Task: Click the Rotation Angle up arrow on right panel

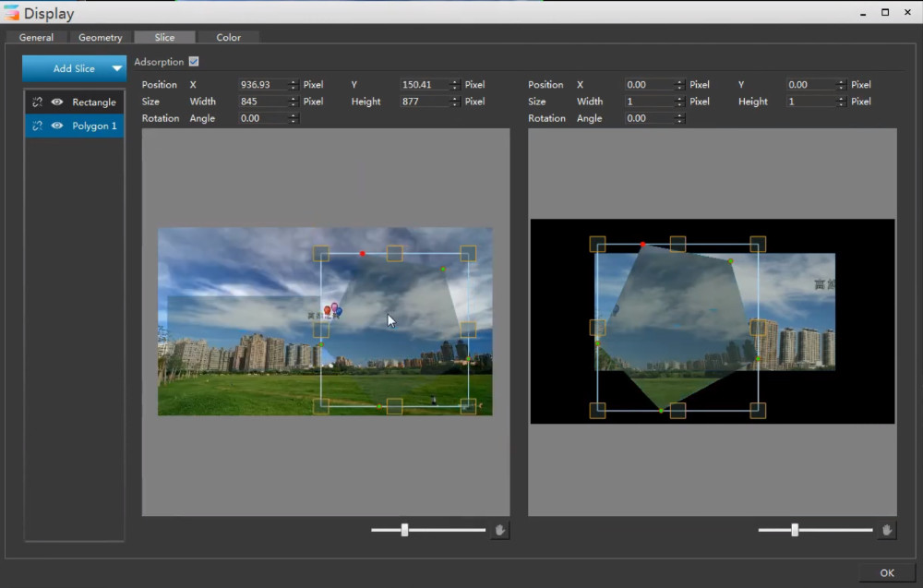Action: pos(679,115)
